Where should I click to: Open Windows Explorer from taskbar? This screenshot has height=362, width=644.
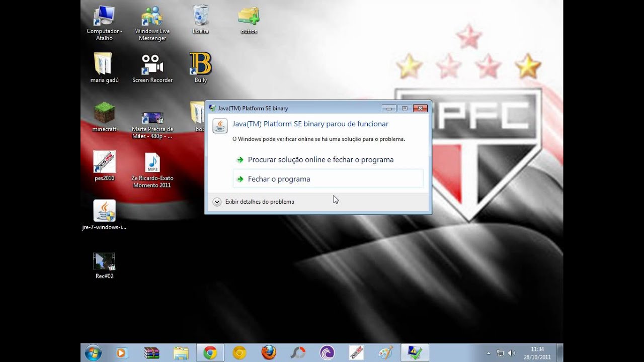[181, 353]
